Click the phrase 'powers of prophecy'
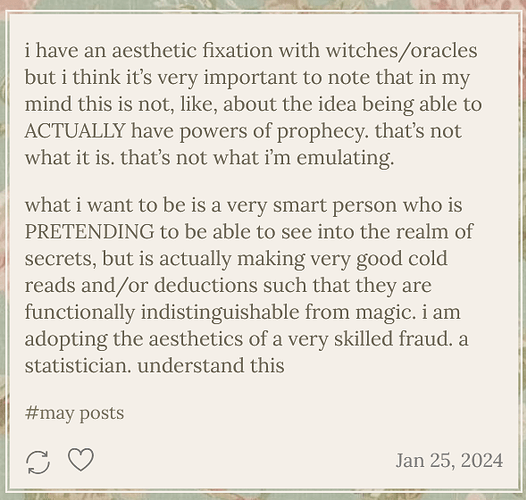Screen dimensions: 526x500 [x=272, y=132]
